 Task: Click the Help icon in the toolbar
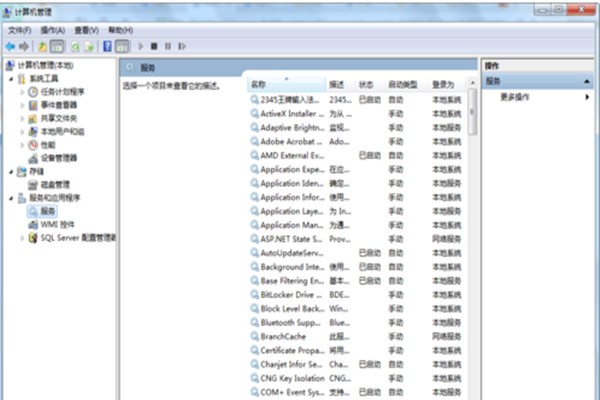[106, 46]
